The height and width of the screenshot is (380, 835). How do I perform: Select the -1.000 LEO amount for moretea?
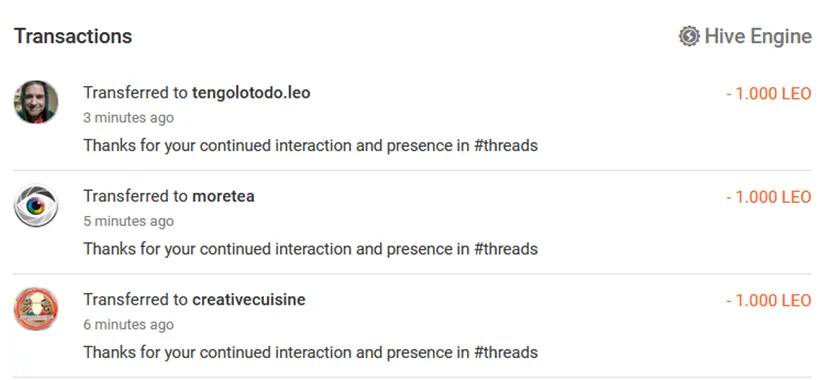[x=768, y=197]
